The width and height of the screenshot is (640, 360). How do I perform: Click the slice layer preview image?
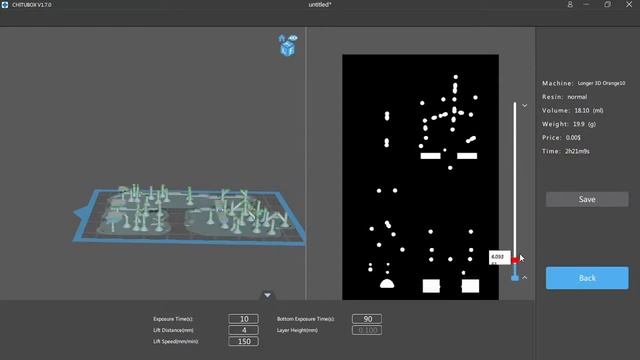tap(420, 177)
